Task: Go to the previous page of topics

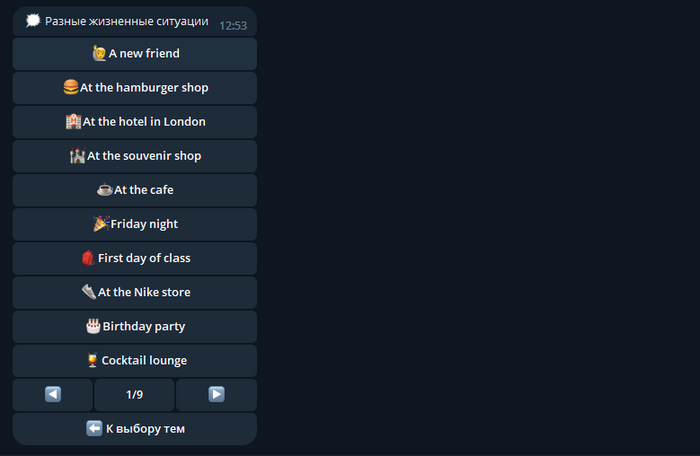Action: point(53,394)
